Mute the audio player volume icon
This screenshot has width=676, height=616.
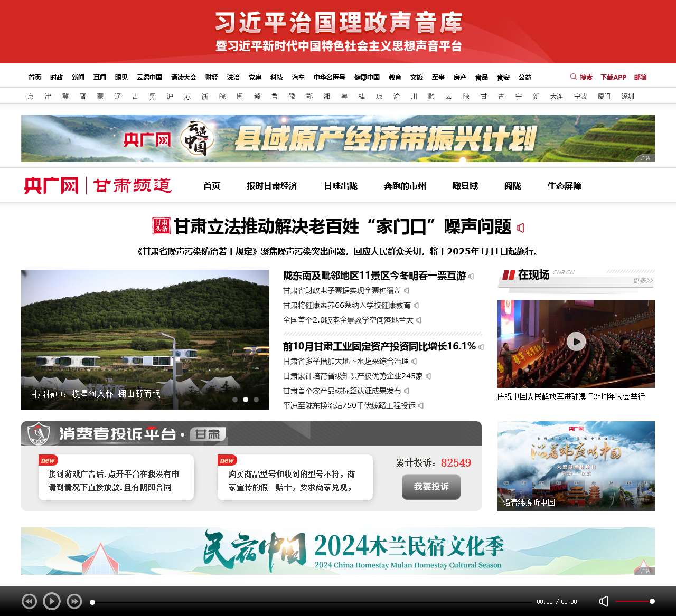pyautogui.click(x=604, y=601)
